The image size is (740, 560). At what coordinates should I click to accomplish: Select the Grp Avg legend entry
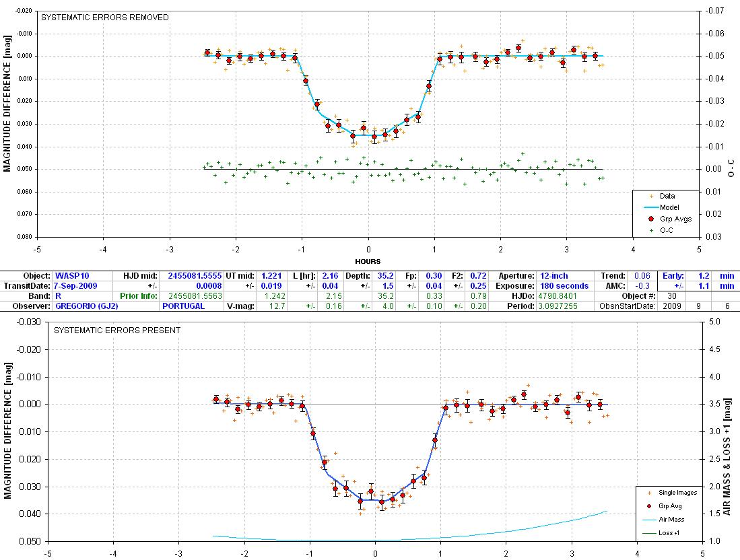click(663, 505)
